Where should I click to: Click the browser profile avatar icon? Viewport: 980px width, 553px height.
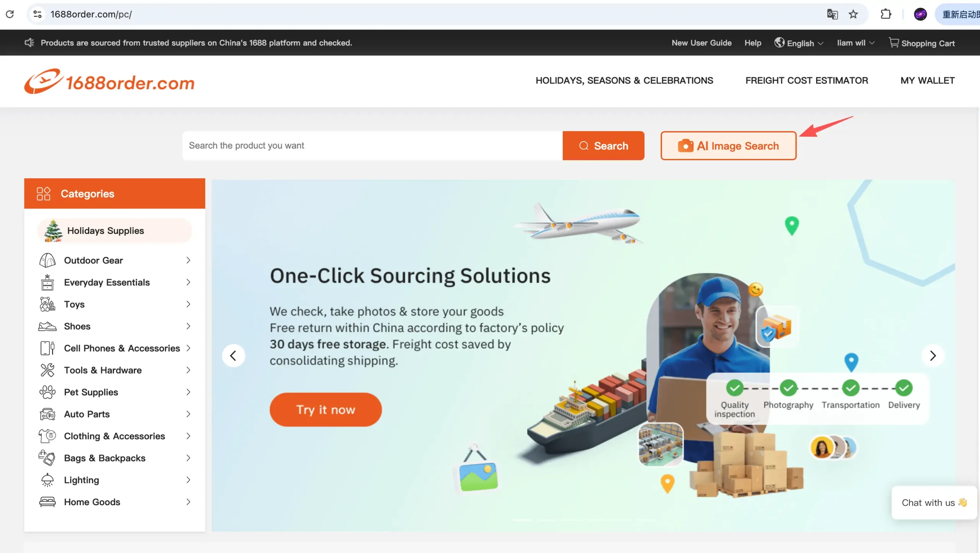coord(920,14)
